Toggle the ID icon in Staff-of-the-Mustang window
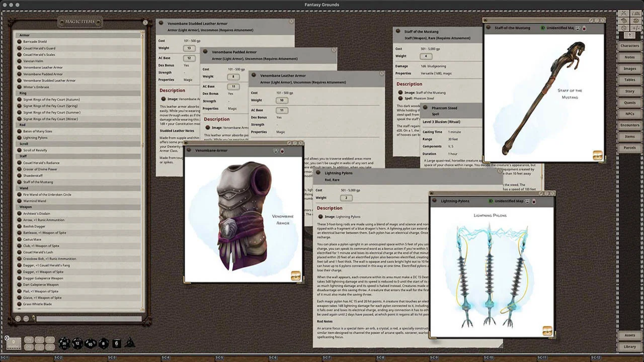This screenshot has width=644, height=362. (543, 28)
